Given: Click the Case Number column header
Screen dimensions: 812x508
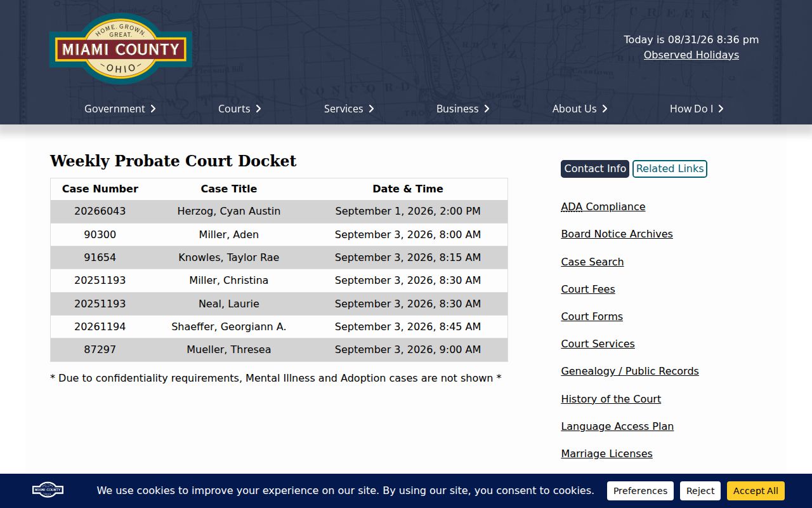Looking at the screenshot, I should coord(100,189).
